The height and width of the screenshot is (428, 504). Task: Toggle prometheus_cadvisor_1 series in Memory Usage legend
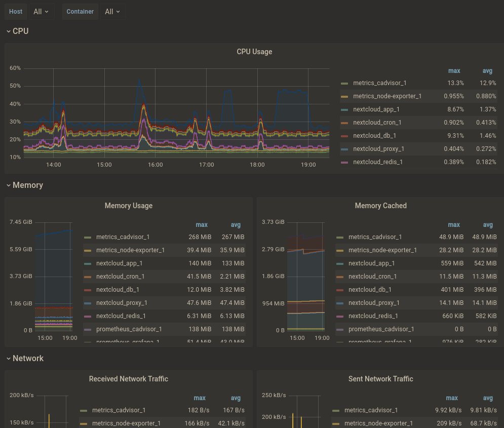[x=129, y=329]
